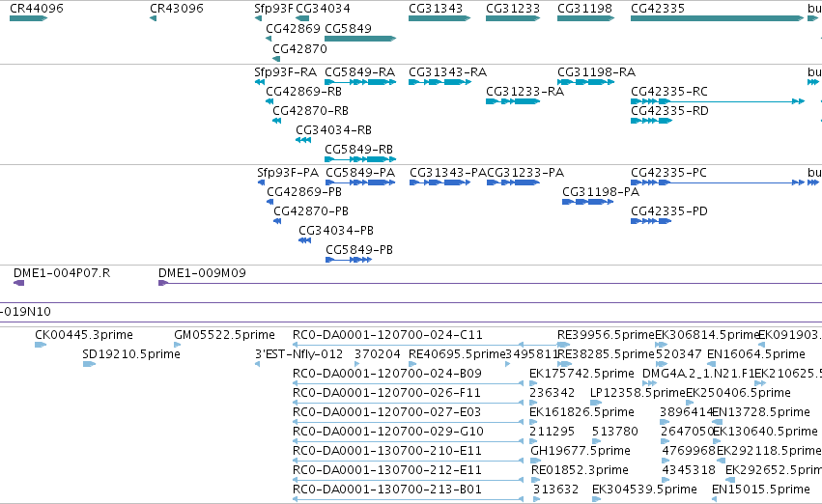
Task: Select RC0-DA0001-120700-024-B09 EST
Action: click(x=408, y=383)
